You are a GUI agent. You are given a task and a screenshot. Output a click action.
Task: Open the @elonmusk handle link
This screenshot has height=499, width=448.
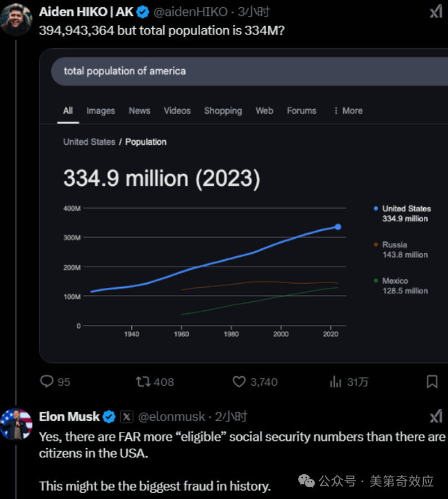click(x=172, y=417)
